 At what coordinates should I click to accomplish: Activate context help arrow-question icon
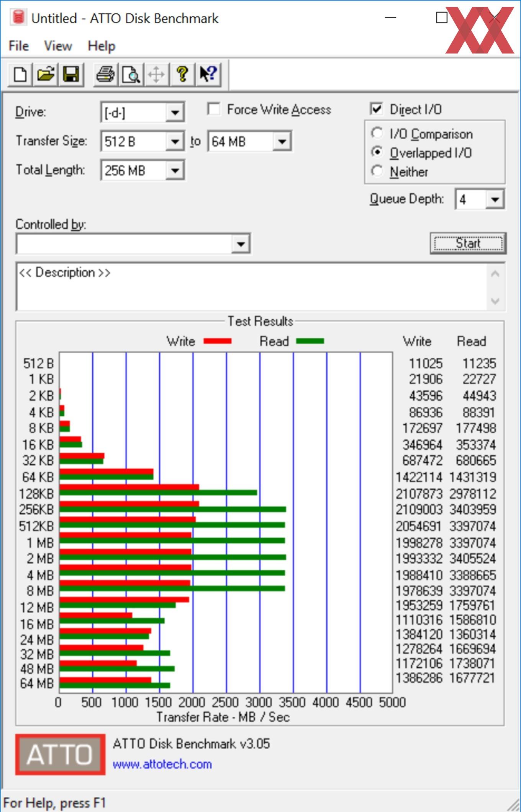(x=208, y=74)
